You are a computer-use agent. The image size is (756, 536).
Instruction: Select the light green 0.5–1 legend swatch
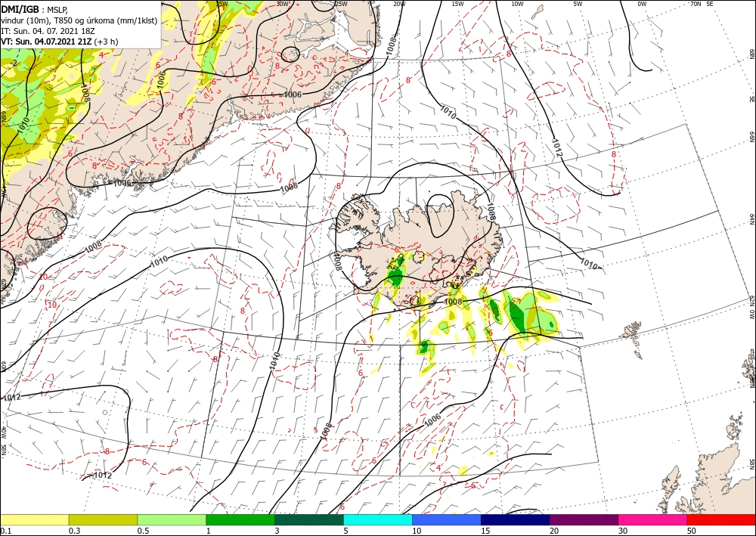[x=172, y=519]
